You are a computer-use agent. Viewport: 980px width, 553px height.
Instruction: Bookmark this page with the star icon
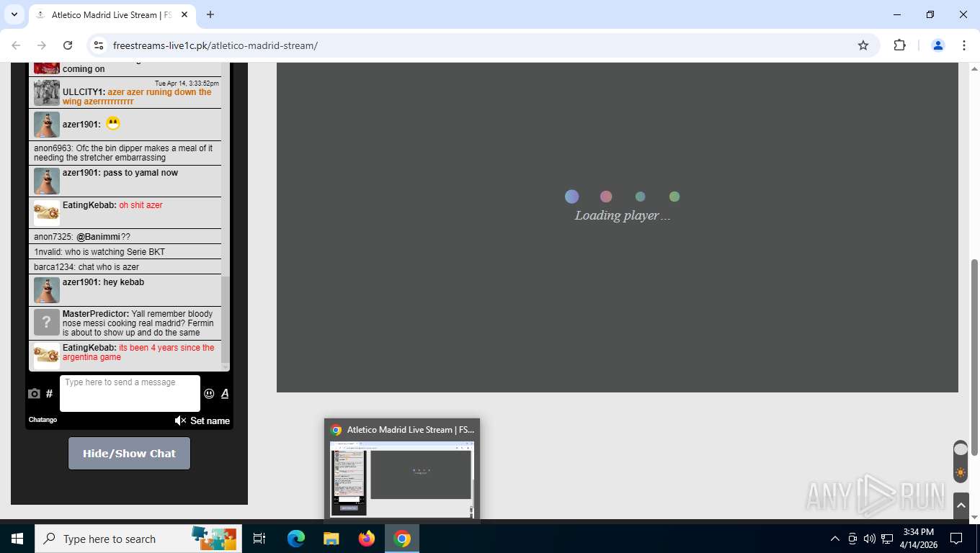[863, 45]
